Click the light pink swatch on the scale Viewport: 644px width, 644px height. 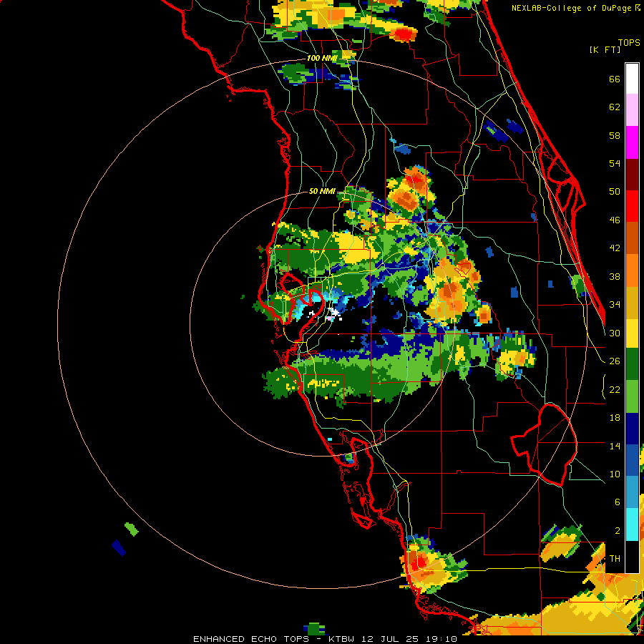point(632,110)
